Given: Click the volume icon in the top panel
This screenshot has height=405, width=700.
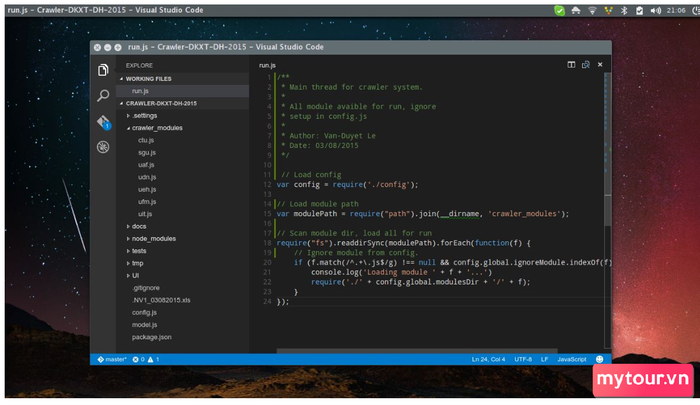Looking at the screenshot, I should [655, 10].
